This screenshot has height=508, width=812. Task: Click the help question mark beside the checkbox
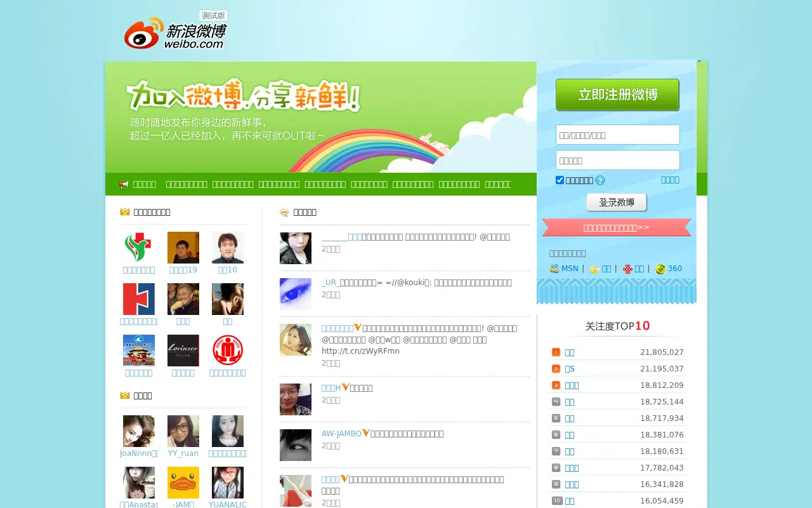[600, 180]
